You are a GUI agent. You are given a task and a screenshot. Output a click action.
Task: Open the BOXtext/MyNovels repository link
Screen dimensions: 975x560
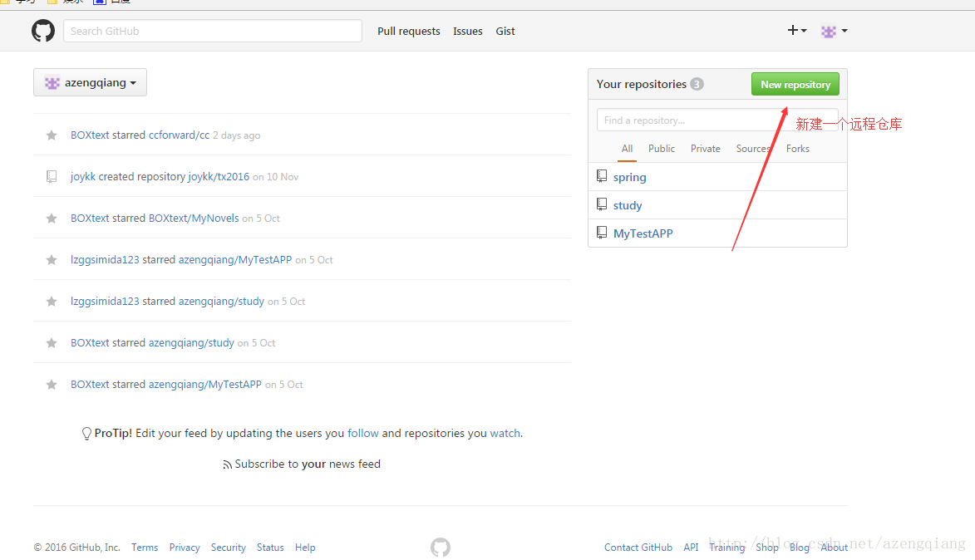tap(194, 219)
